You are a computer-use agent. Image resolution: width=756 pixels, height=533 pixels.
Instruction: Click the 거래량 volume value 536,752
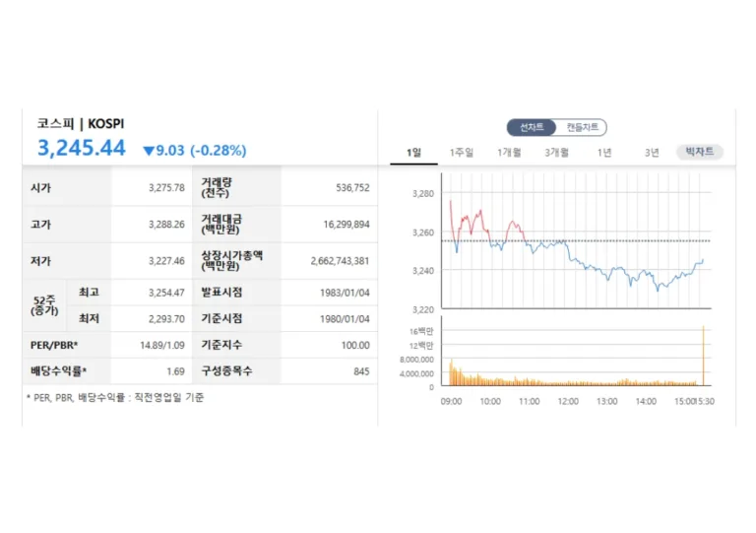click(353, 187)
